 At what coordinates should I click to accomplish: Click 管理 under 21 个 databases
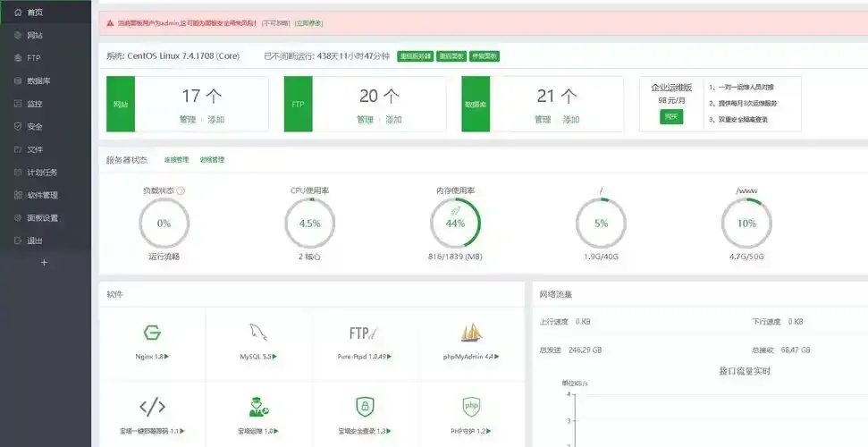[x=543, y=120]
